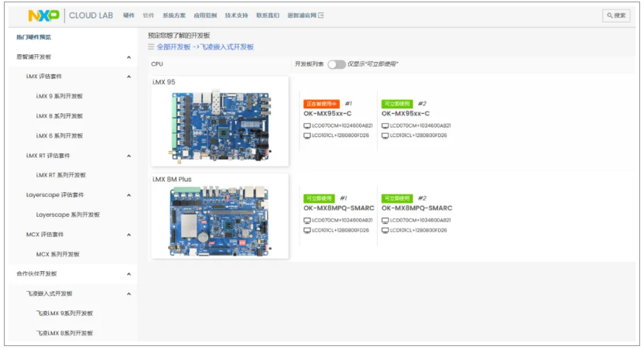Collapse the MCX 评估套件 chevron
This screenshot has height=350, width=644.
click(129, 235)
